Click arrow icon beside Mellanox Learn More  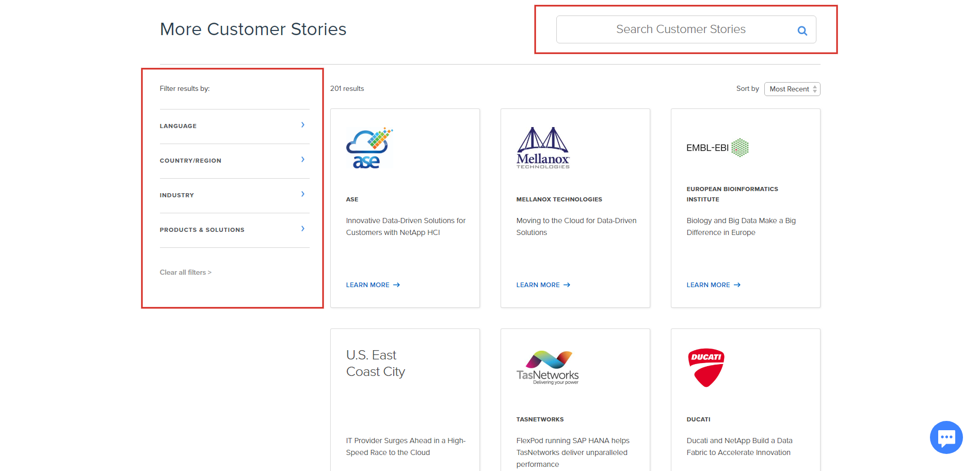point(567,285)
